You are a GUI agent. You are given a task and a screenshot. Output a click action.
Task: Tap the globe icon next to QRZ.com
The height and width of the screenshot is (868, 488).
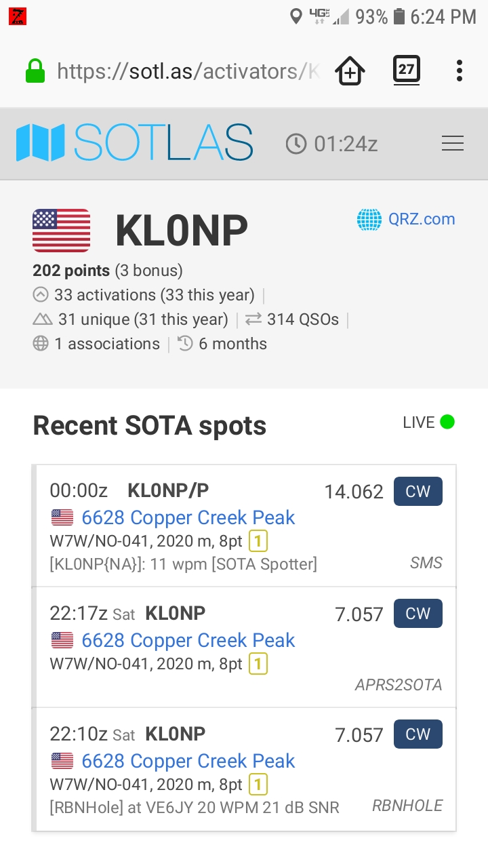point(369,219)
